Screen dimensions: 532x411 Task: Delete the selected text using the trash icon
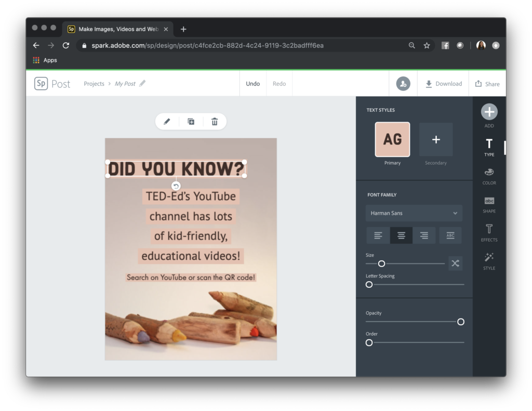(x=214, y=121)
